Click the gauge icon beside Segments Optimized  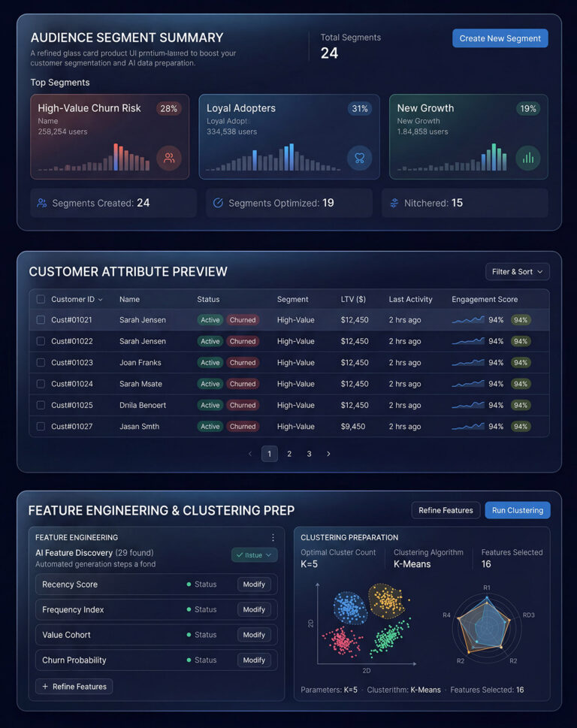click(x=219, y=203)
